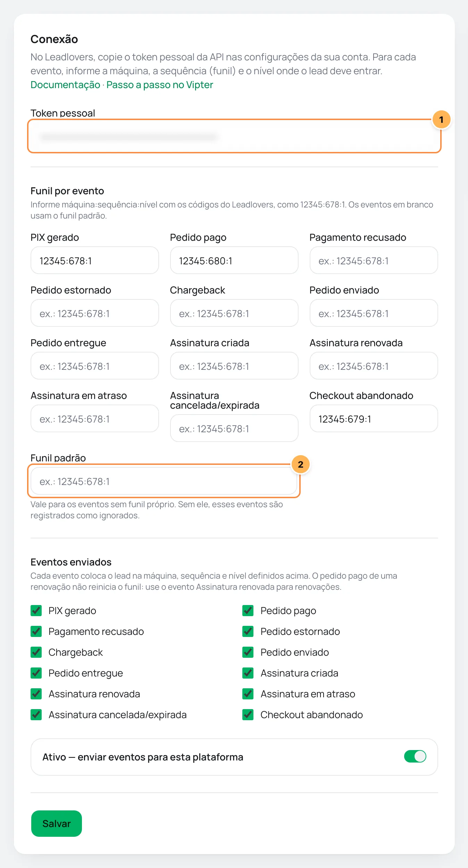Screen dimensions: 468x868
Task: Turn off the Ativo platform toggle switch
Action: click(x=415, y=756)
